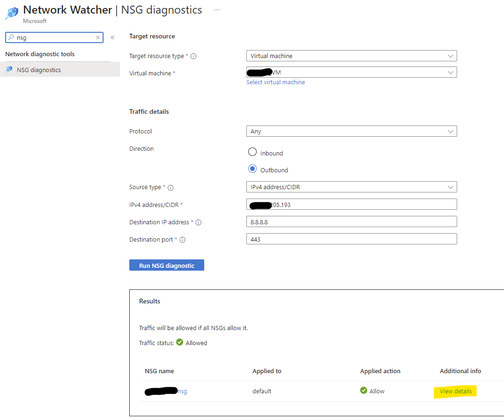This screenshot has height=420, width=504.
Task: Click the Additional info column header
Action: [x=460, y=371]
